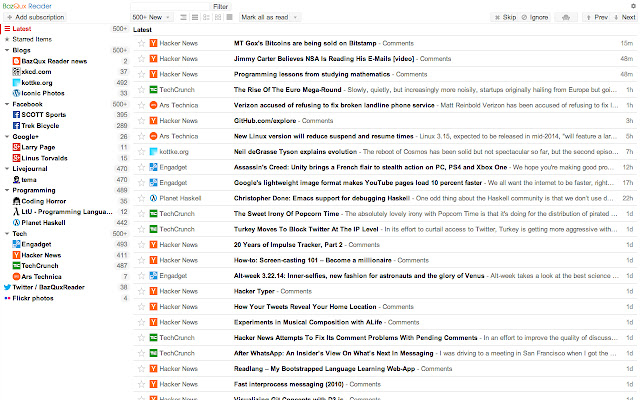Switch to mosaic view icon

[x=218, y=17]
